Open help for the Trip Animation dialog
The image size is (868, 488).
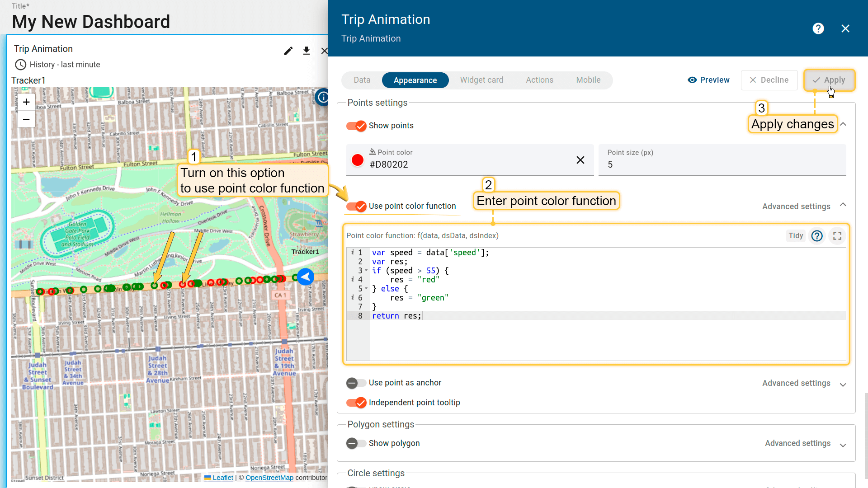coord(818,28)
